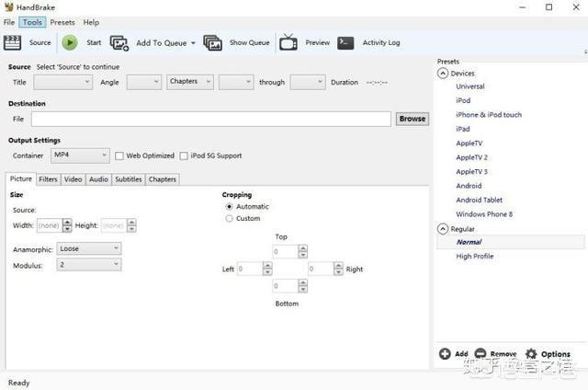
Task: Switch to the Picture tab
Action: [x=20, y=178]
